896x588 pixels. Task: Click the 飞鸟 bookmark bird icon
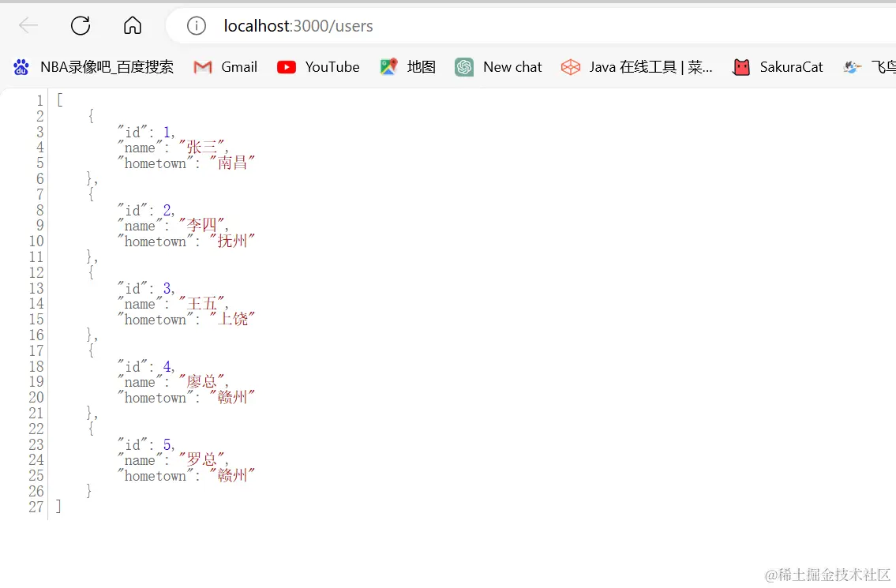point(852,67)
